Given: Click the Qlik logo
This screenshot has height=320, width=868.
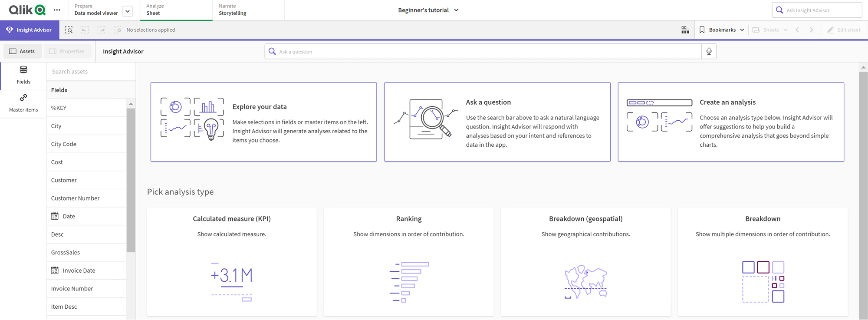Looking at the screenshot, I should click(27, 10).
